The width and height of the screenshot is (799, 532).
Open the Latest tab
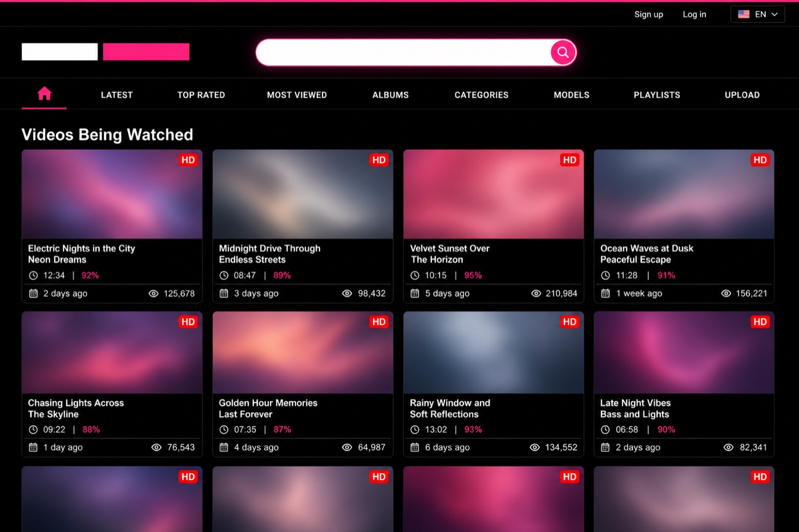click(x=117, y=95)
